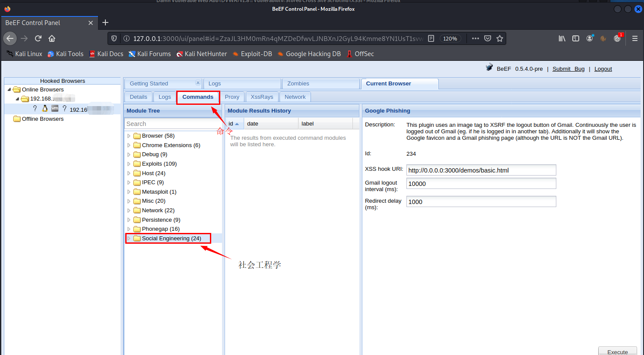This screenshot has height=355, width=644.
Task: Save page to Pocket icon
Action: tap(488, 38)
